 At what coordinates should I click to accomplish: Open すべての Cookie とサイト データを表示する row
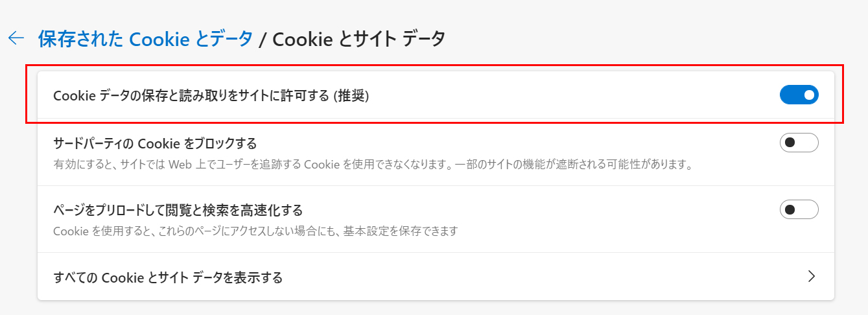pyautogui.click(x=167, y=278)
